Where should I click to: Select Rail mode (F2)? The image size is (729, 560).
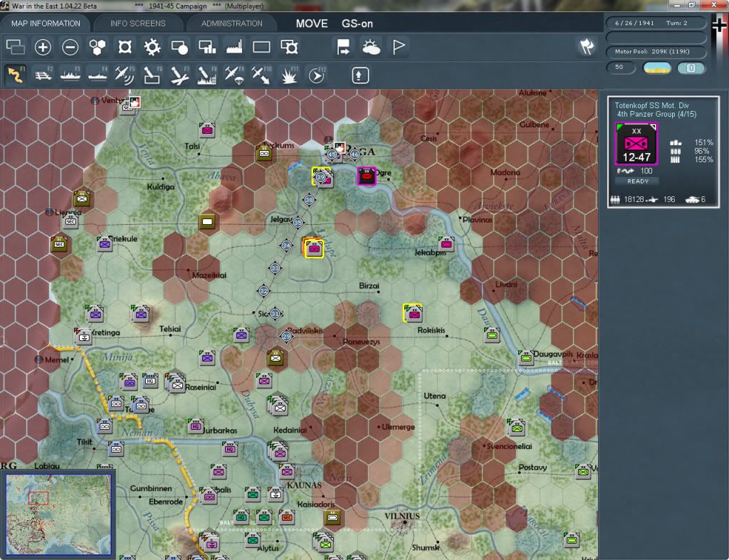tap(43, 75)
